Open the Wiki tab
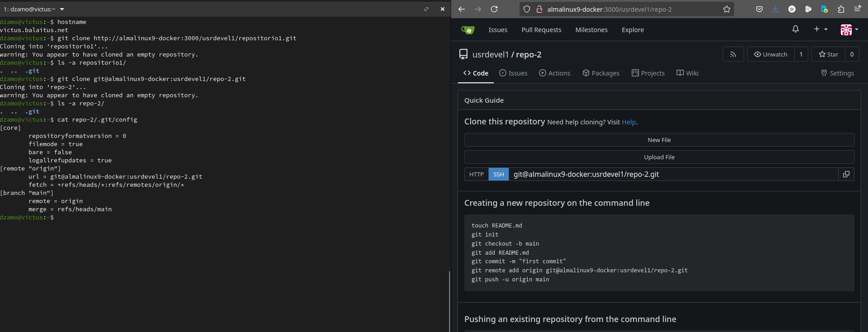The image size is (868, 332). coord(687,73)
